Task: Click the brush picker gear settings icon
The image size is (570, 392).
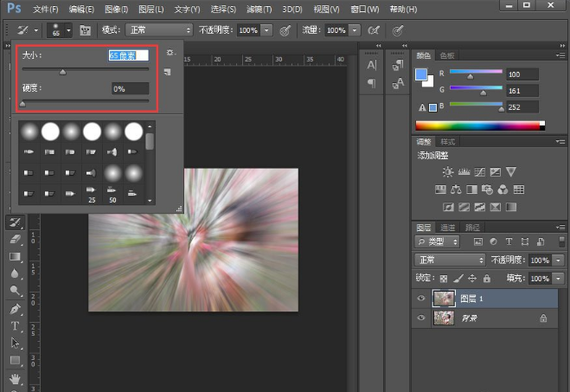Action: 170,54
